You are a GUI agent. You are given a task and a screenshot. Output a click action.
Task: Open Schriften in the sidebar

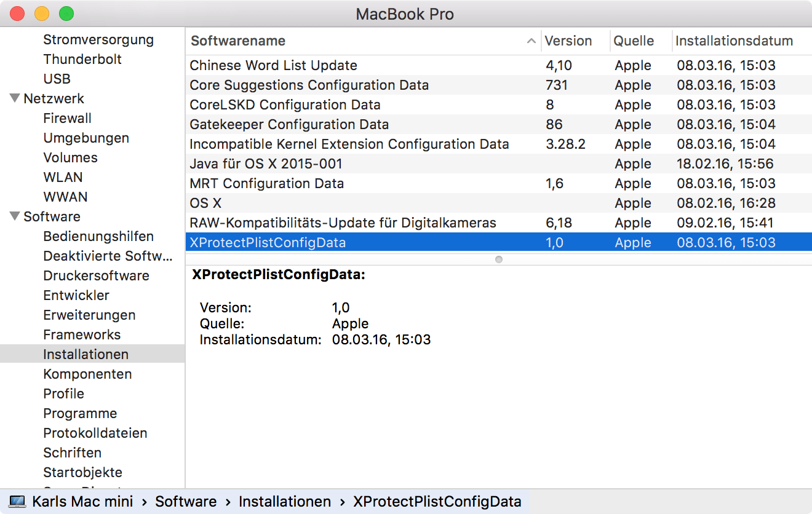coord(72,453)
